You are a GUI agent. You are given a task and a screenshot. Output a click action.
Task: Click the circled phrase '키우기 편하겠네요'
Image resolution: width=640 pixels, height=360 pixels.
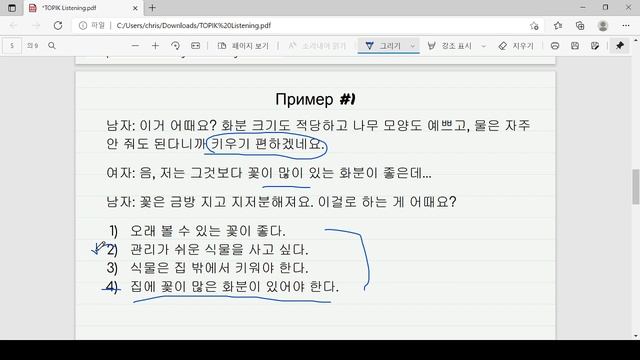pyautogui.click(x=267, y=144)
